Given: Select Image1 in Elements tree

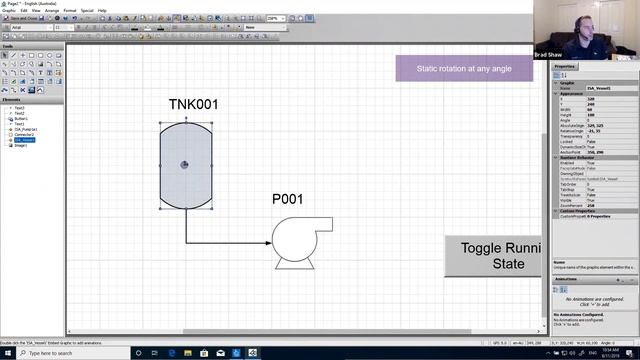Looking at the screenshot, I should [21, 145].
